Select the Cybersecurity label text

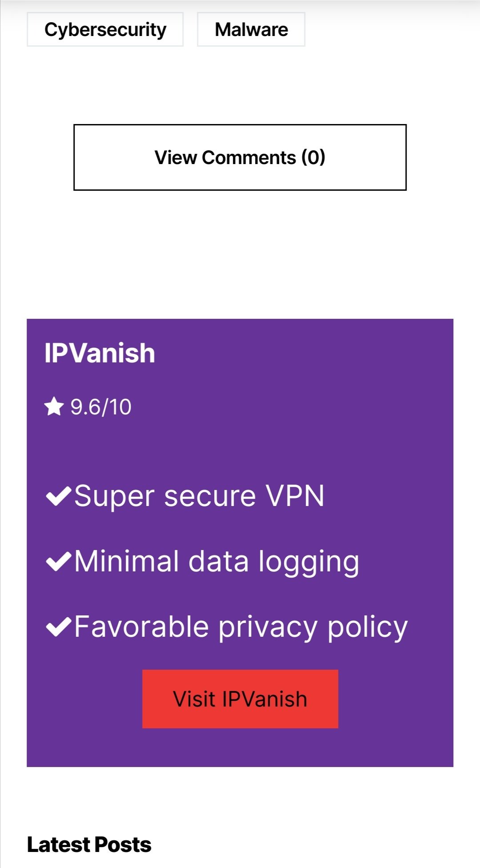click(x=105, y=29)
